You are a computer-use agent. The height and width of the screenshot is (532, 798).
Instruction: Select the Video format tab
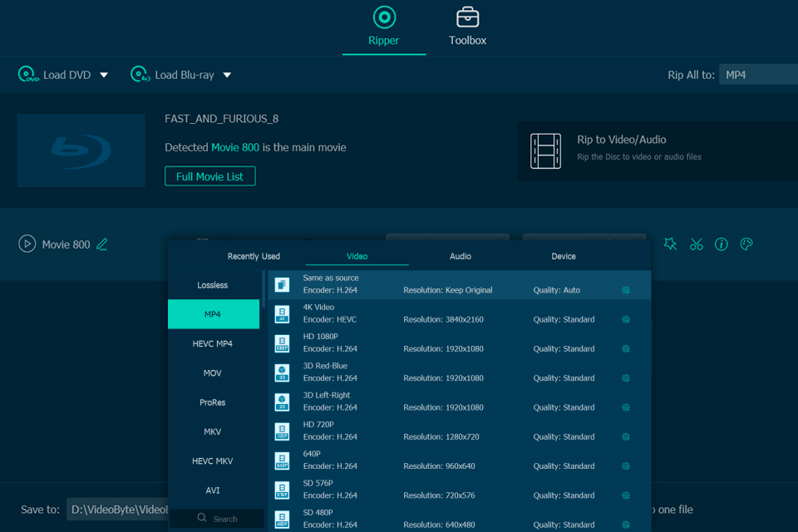coord(357,256)
